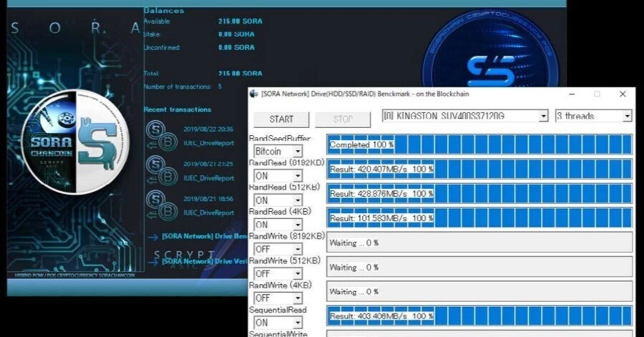Click the RandSeedBuffer label
Image resolution: width=644 pixels, height=337 pixels.
coord(280,138)
